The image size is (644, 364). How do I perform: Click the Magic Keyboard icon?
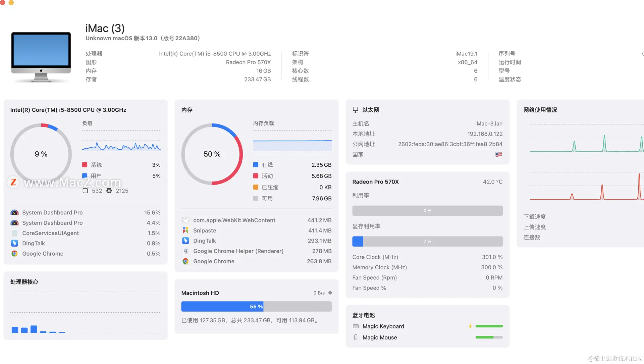coord(356,326)
